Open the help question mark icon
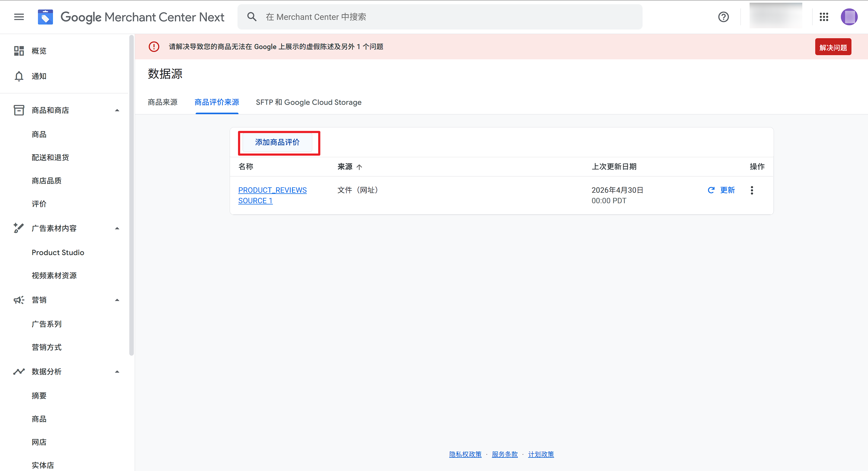Image resolution: width=868 pixels, height=471 pixels. [723, 17]
